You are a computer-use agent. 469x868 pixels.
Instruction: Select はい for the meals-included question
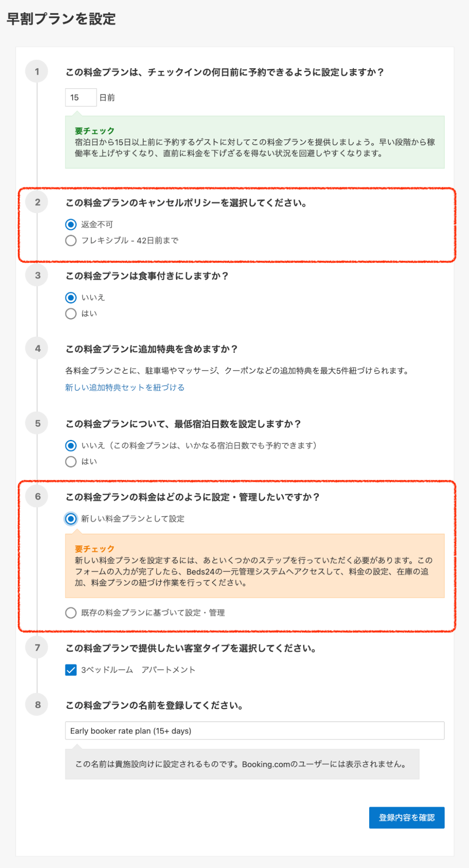[71, 314]
